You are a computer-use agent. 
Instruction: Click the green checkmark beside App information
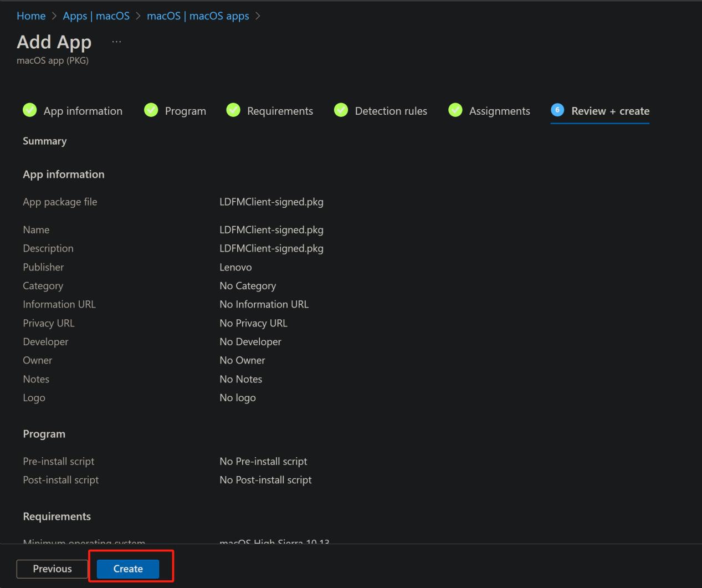30,110
